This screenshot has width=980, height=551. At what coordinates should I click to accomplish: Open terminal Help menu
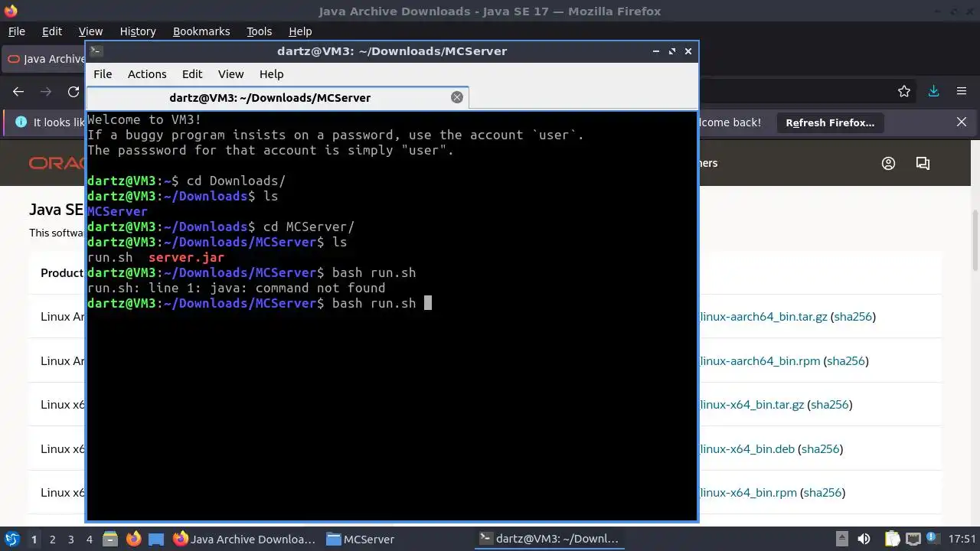(272, 74)
